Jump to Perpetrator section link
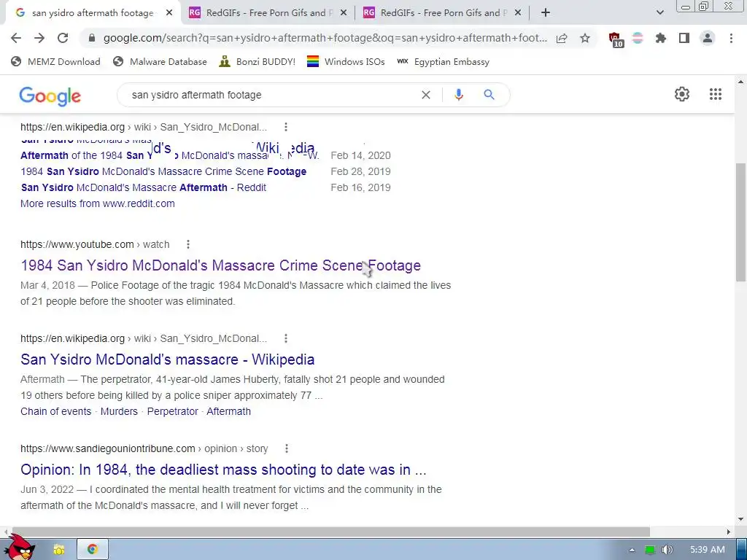This screenshot has width=747, height=560. point(172,411)
